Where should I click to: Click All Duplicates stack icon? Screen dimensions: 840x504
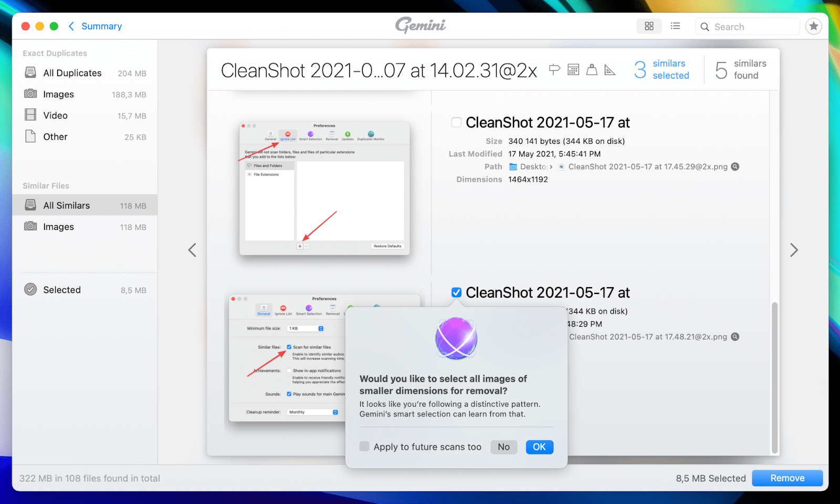coord(31,72)
